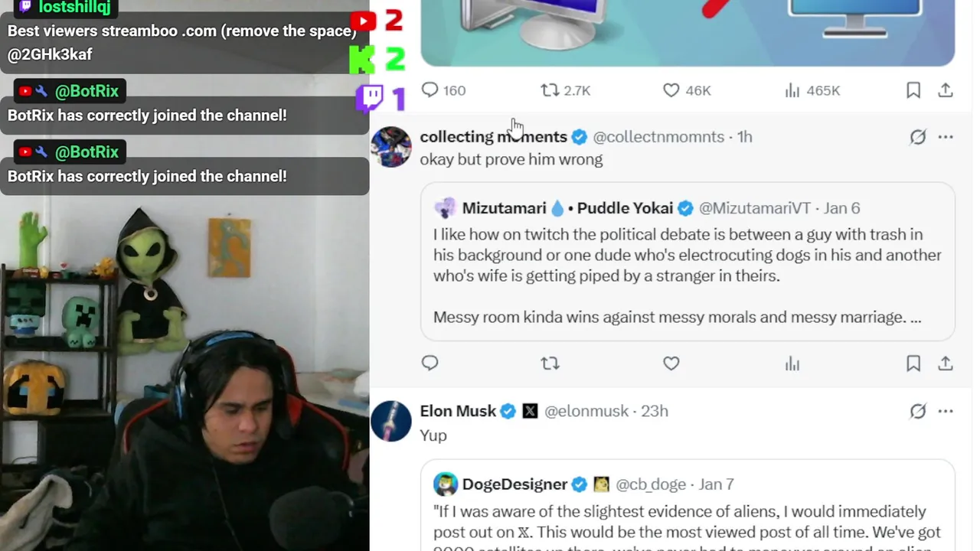Bookmark the collecting moments post
The width and height of the screenshot is (980, 551).
click(x=913, y=364)
